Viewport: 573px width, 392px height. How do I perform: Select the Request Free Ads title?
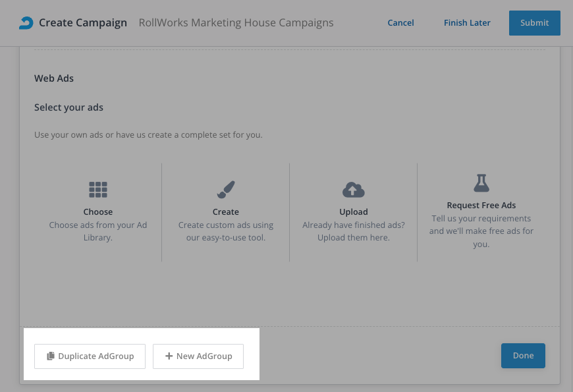[x=481, y=206]
